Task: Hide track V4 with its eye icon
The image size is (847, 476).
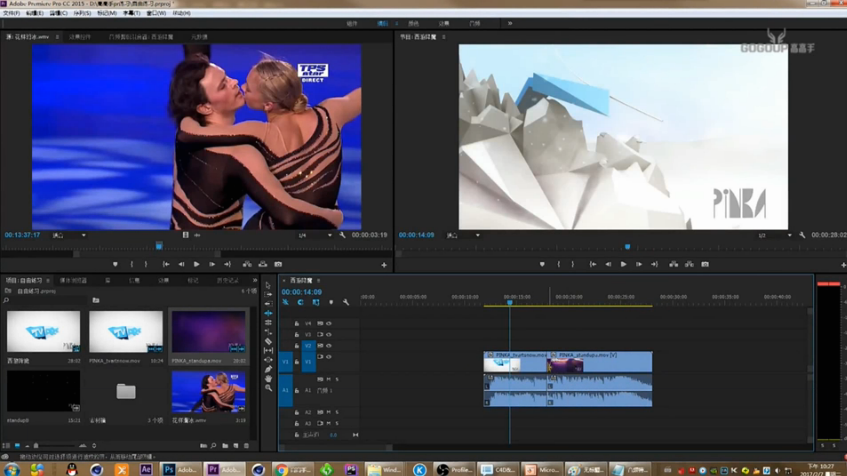Action: pos(328,324)
